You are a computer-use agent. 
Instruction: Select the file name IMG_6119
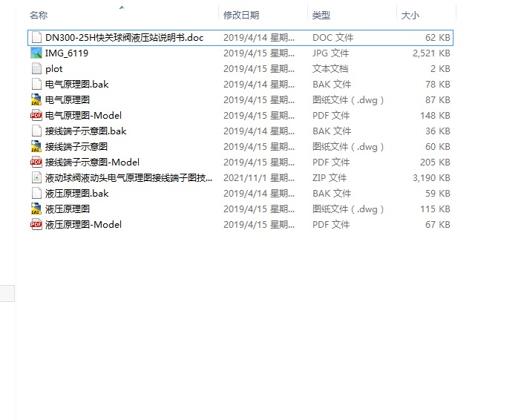67,53
